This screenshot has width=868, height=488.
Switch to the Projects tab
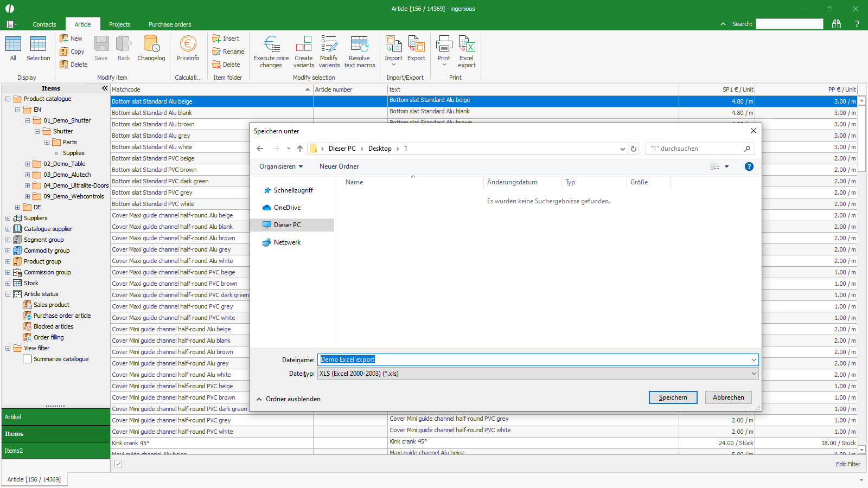pyautogui.click(x=119, y=24)
